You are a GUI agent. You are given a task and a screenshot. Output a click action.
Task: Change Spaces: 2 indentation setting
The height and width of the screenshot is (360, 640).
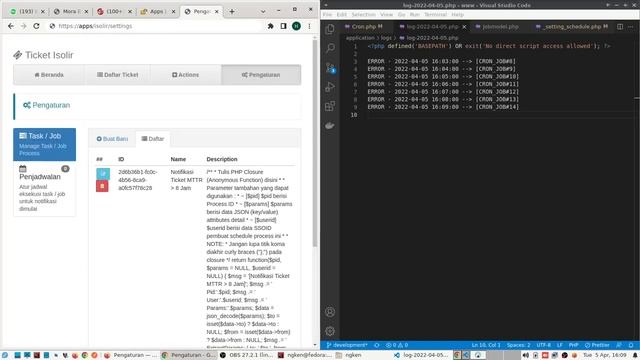click(x=518, y=345)
